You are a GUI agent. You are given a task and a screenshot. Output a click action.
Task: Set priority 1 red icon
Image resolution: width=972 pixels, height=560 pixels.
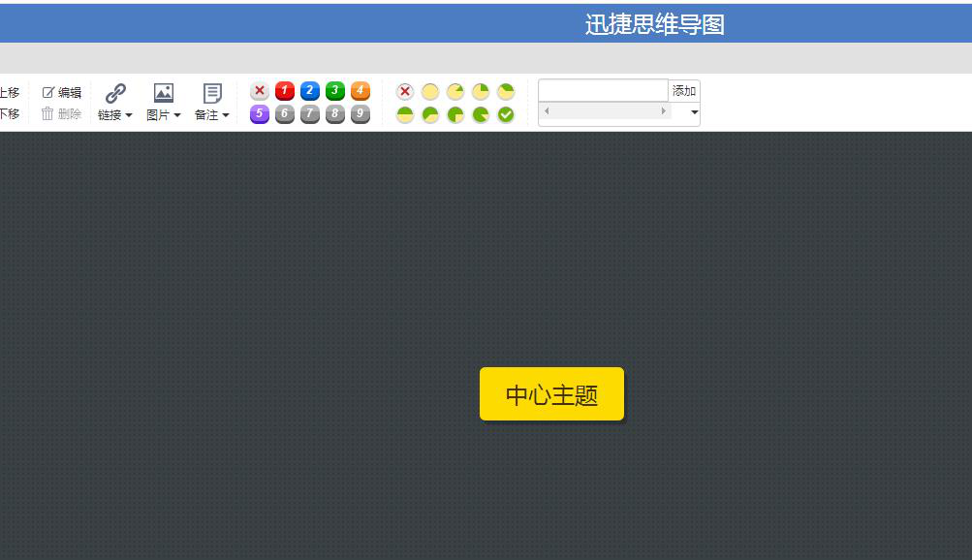click(x=285, y=91)
